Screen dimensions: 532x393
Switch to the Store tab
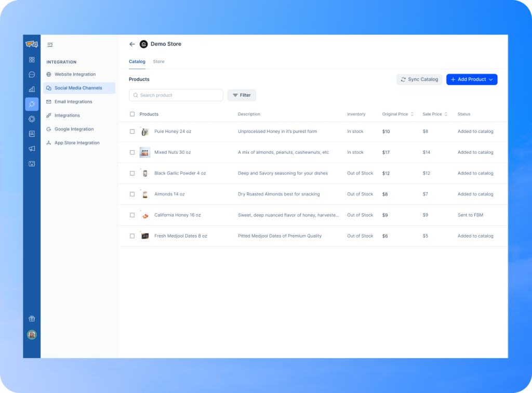[x=158, y=61]
